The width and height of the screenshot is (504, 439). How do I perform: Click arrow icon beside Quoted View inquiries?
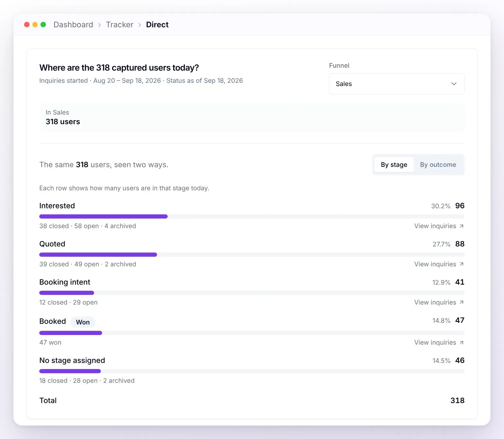tap(462, 264)
